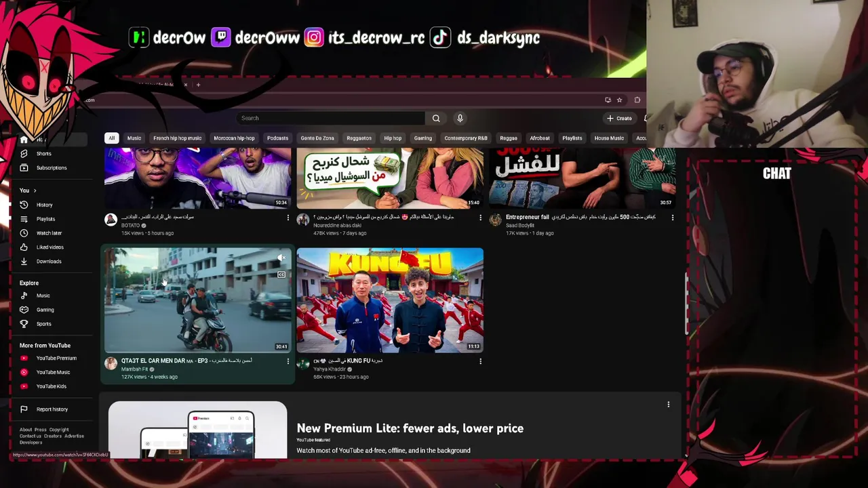Click the Copyright footer link
868x488 pixels.
click(x=59, y=430)
